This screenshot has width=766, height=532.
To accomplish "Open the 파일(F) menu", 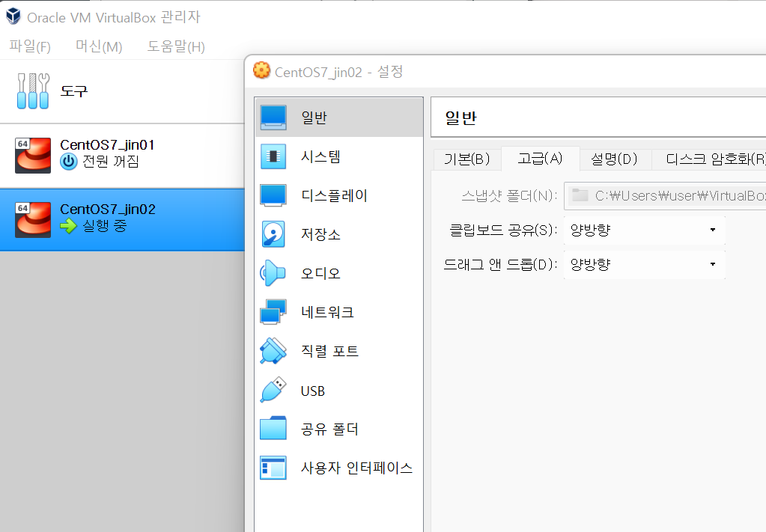I will click(30, 46).
